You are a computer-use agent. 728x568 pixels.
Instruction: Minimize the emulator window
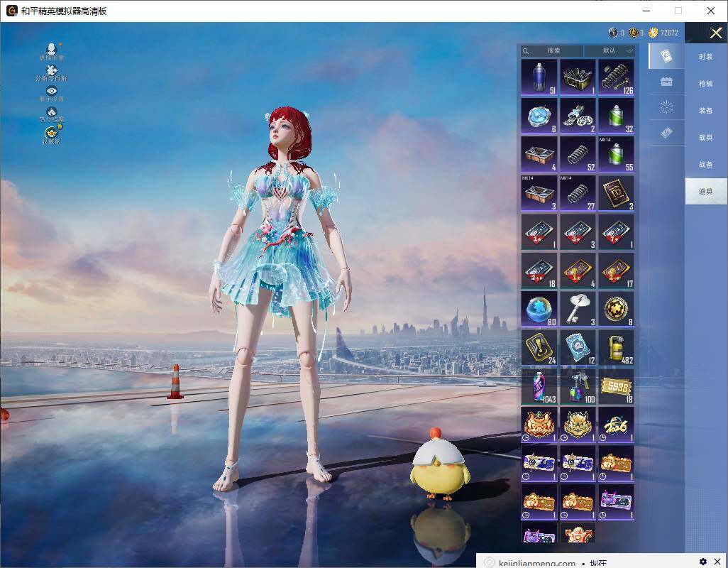(x=646, y=11)
